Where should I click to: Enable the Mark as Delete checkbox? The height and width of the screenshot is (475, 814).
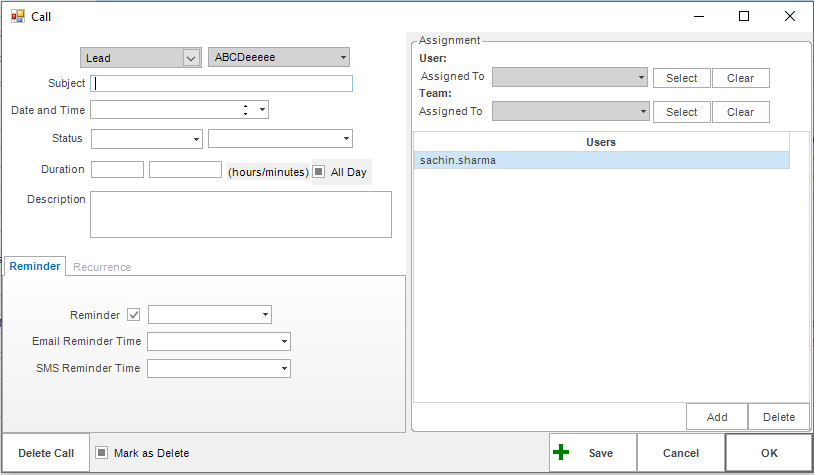[102, 453]
